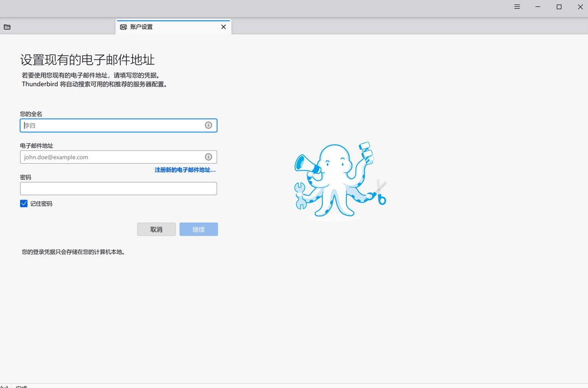
Task: Close the 账户设置 tab
Action: [224, 27]
